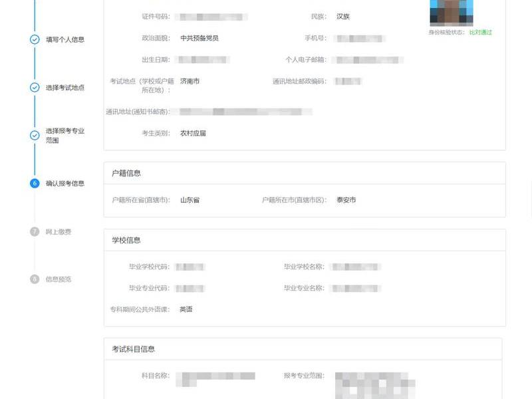This screenshot has height=399, width=532.
Task: Click the green 比对通过 status text
Action: click(480, 32)
